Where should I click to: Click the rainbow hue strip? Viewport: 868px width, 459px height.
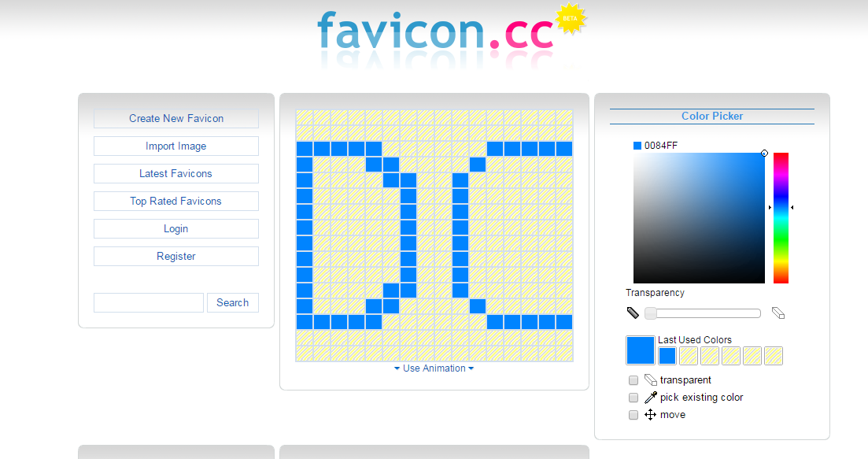point(781,218)
